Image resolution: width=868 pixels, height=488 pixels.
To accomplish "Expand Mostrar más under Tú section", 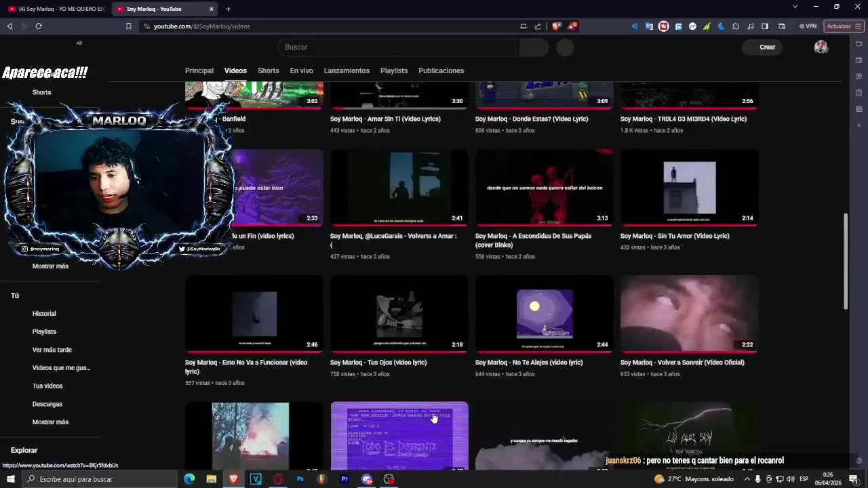I will tap(50, 422).
